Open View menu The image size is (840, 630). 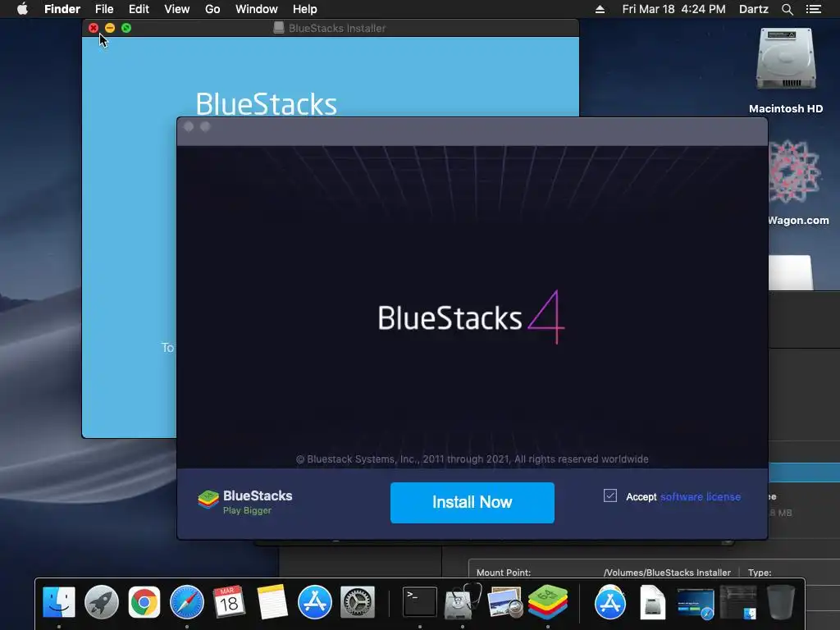coord(177,9)
